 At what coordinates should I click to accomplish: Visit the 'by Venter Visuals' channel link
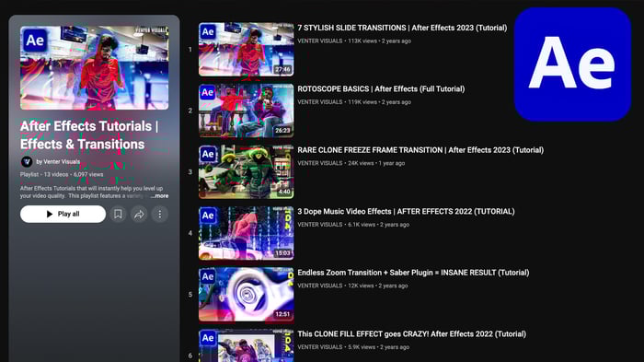58,162
